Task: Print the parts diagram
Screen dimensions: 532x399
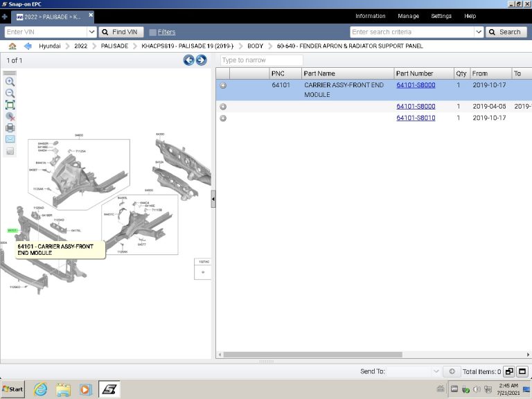Action: tap(10, 127)
